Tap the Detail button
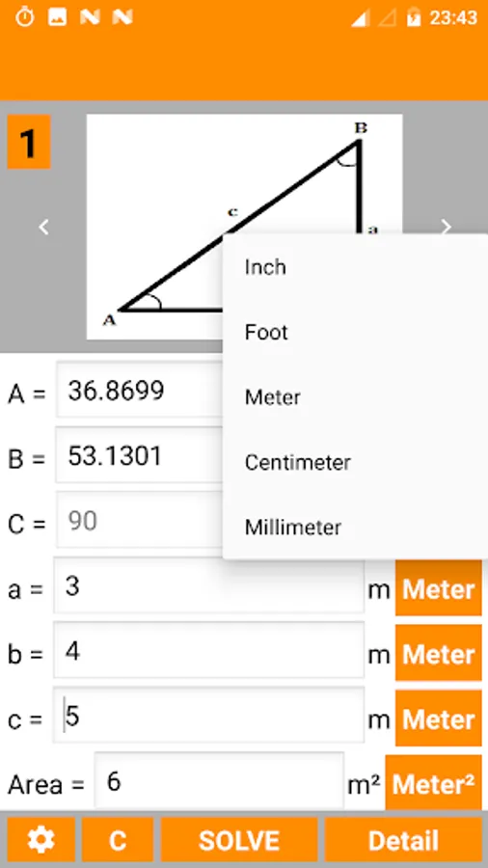 pos(403,840)
